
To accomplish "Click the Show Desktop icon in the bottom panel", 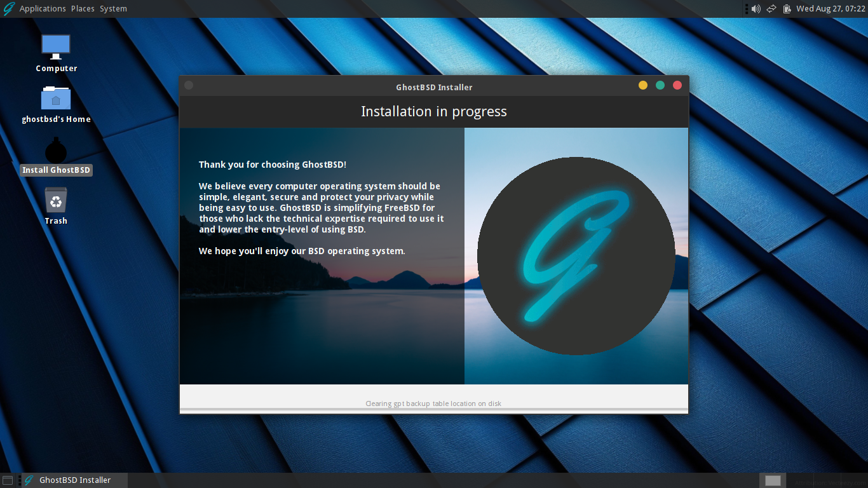I will [8, 480].
